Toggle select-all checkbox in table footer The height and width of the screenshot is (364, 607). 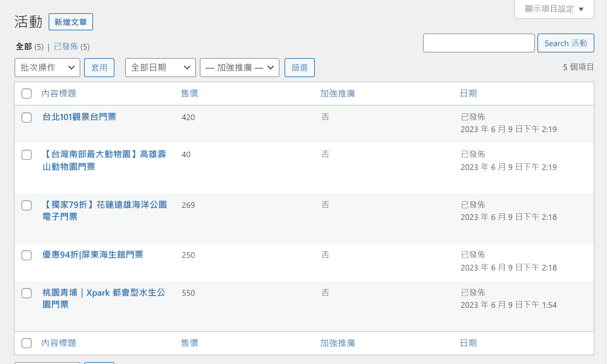[x=27, y=343]
